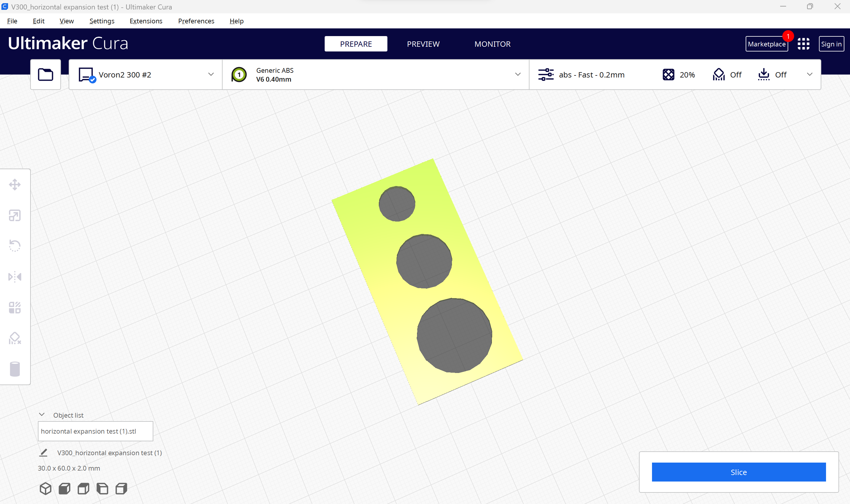Open Per Model Settings tool

coord(15,308)
